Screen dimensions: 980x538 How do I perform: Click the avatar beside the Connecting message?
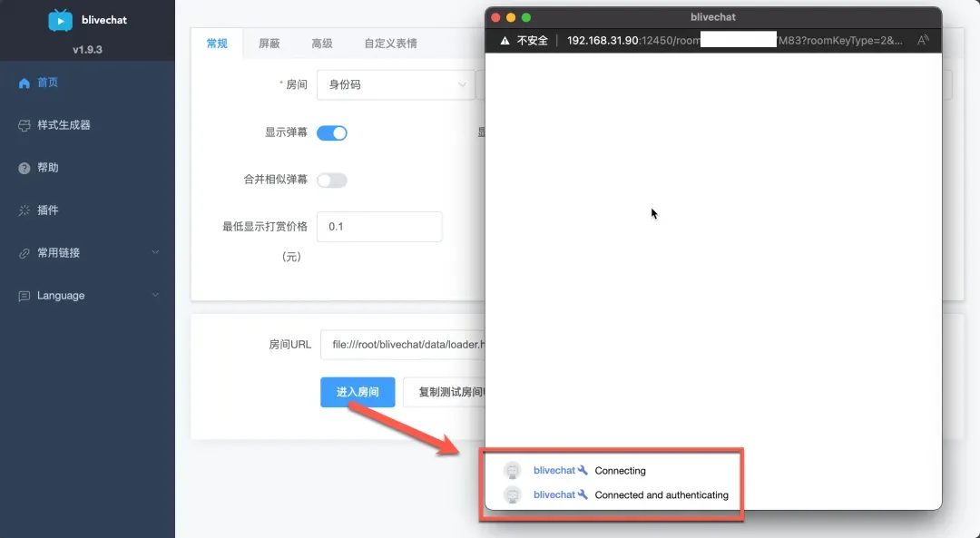coord(513,471)
